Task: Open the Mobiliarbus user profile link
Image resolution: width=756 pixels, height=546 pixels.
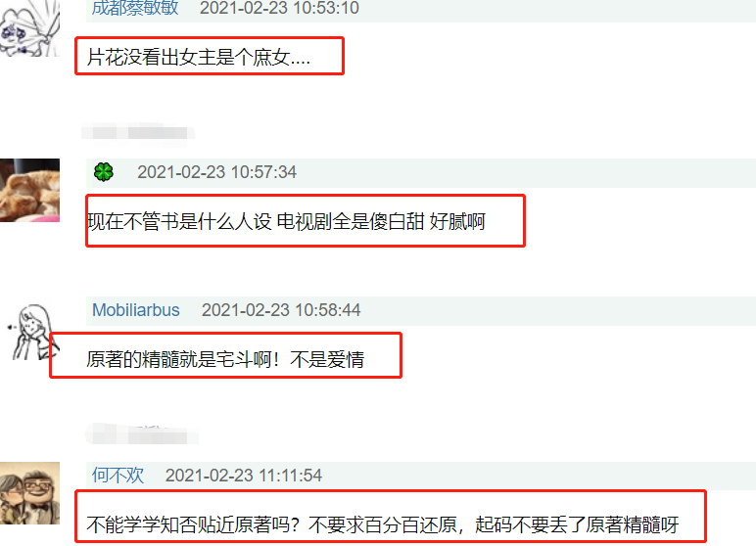Action: coord(136,310)
